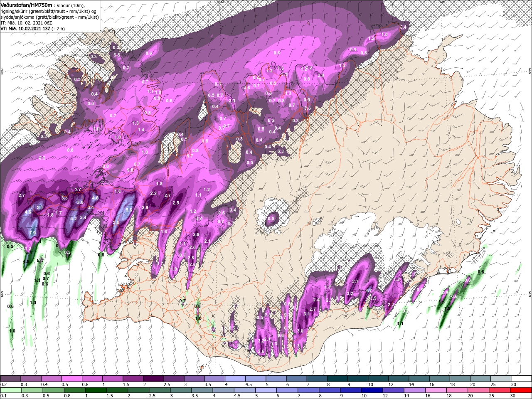Click the 7.9 precipitation value on the map
This screenshot has width=532, height=399.
(x=33, y=233)
